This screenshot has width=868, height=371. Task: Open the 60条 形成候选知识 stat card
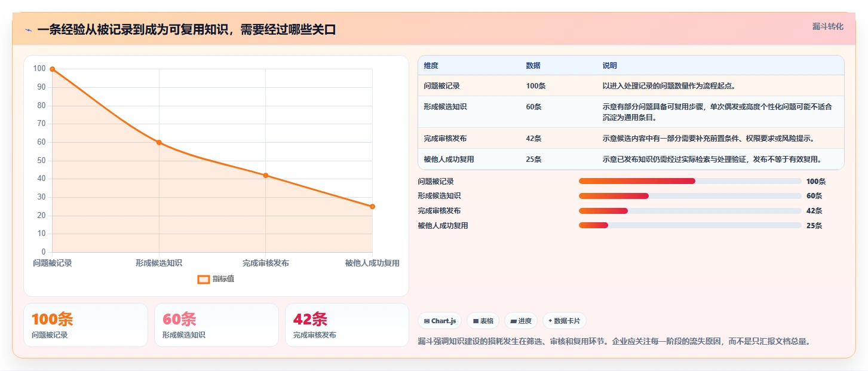[216, 325]
